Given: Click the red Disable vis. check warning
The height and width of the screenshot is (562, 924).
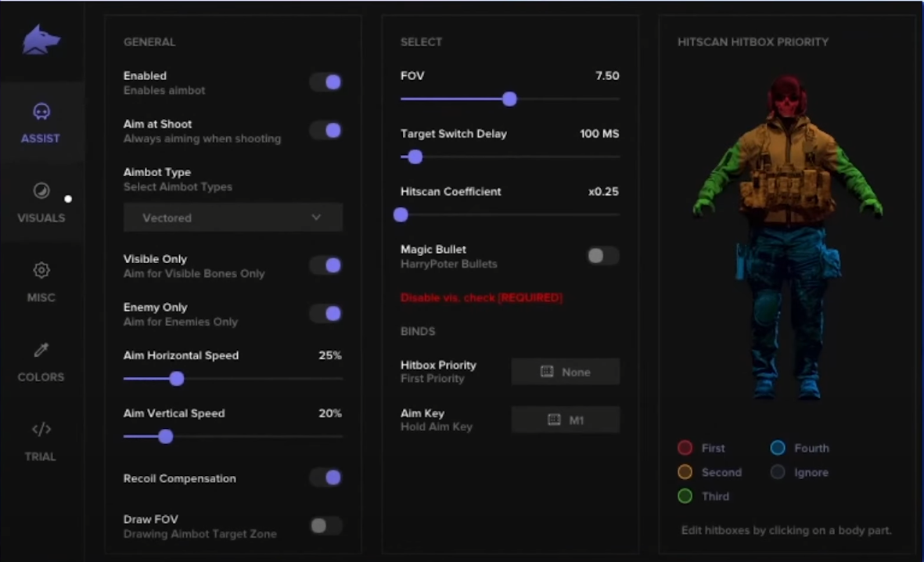Looking at the screenshot, I should pyautogui.click(x=482, y=297).
